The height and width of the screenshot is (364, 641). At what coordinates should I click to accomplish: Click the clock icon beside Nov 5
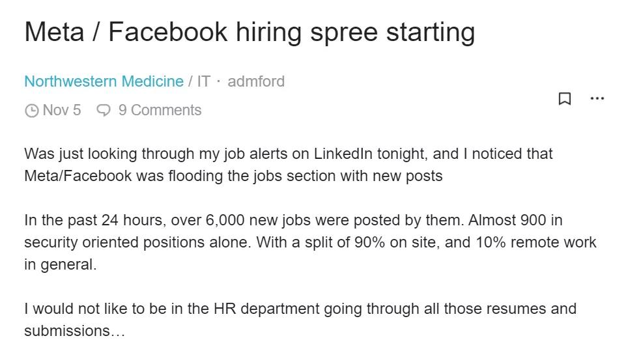click(31, 111)
